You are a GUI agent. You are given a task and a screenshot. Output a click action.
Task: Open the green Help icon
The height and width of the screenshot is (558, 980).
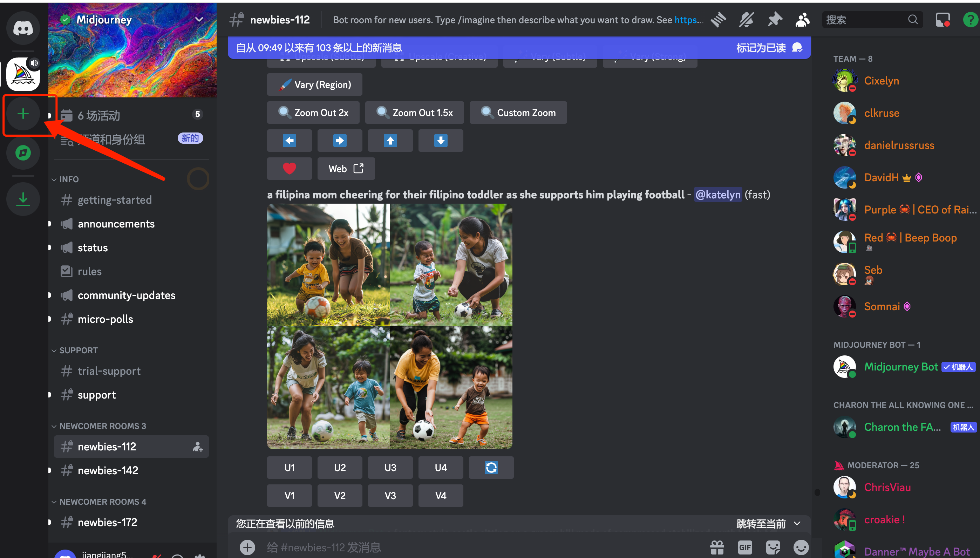point(971,20)
